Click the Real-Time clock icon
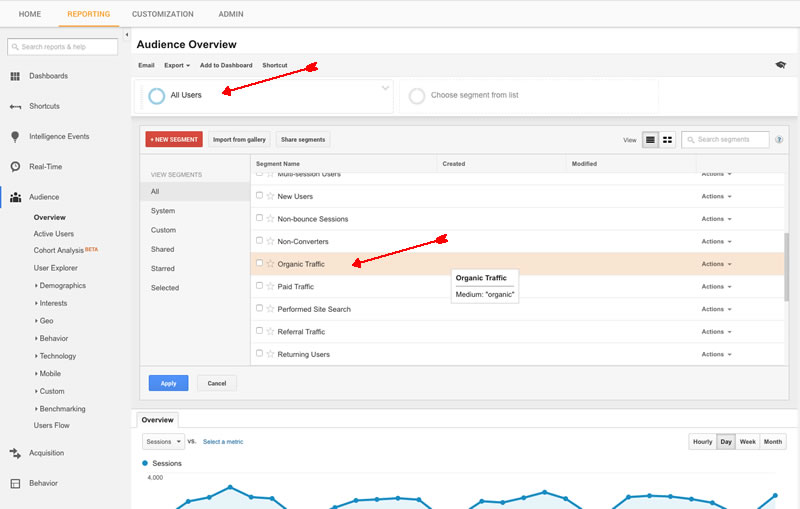 (x=15, y=167)
